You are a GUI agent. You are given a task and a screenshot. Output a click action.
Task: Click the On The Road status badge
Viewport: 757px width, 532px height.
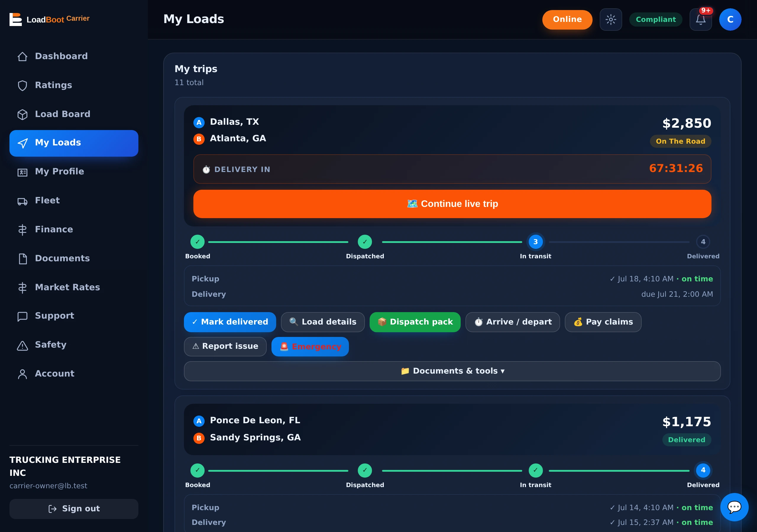(680, 141)
